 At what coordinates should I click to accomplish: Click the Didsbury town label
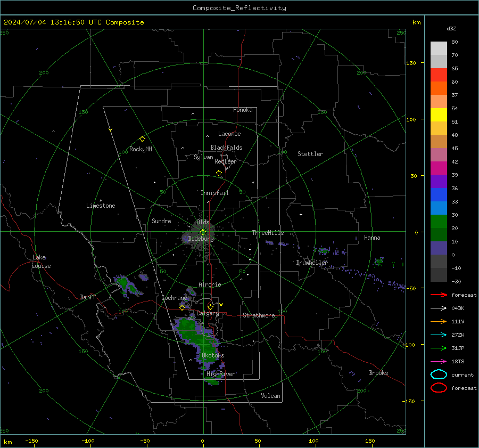coord(201,239)
